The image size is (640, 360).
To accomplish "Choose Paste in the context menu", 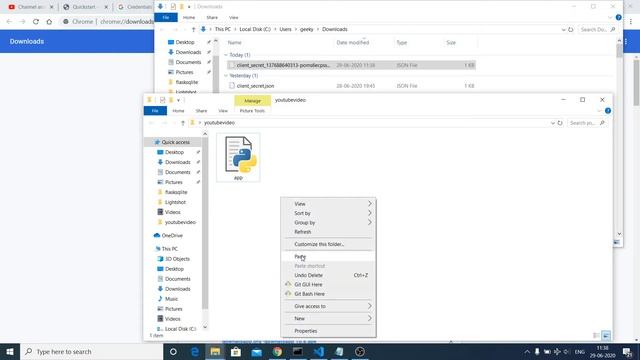I will click(328, 256).
